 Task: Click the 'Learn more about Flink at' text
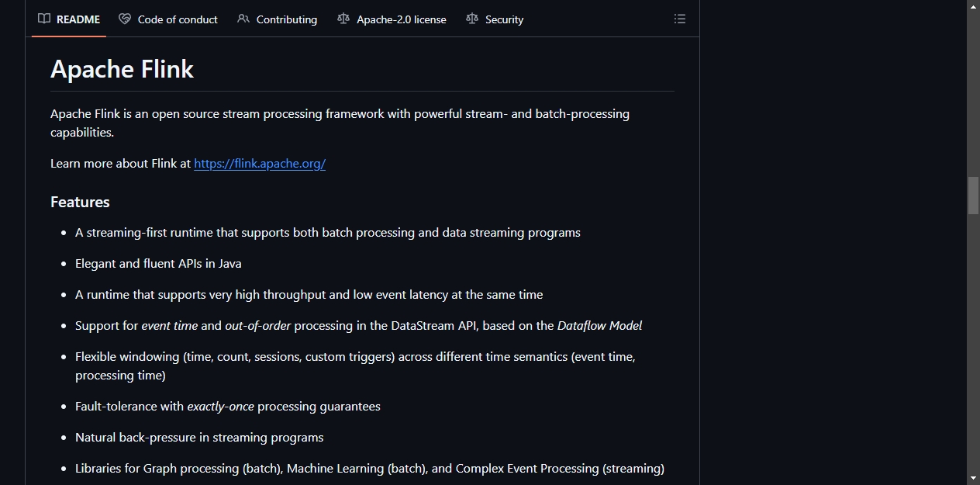[x=120, y=164]
